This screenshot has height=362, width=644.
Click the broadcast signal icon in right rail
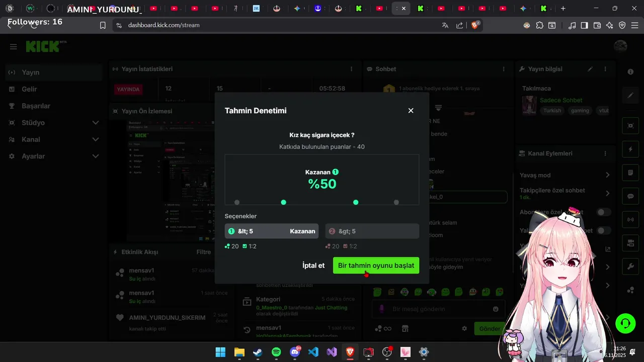pyautogui.click(x=630, y=220)
